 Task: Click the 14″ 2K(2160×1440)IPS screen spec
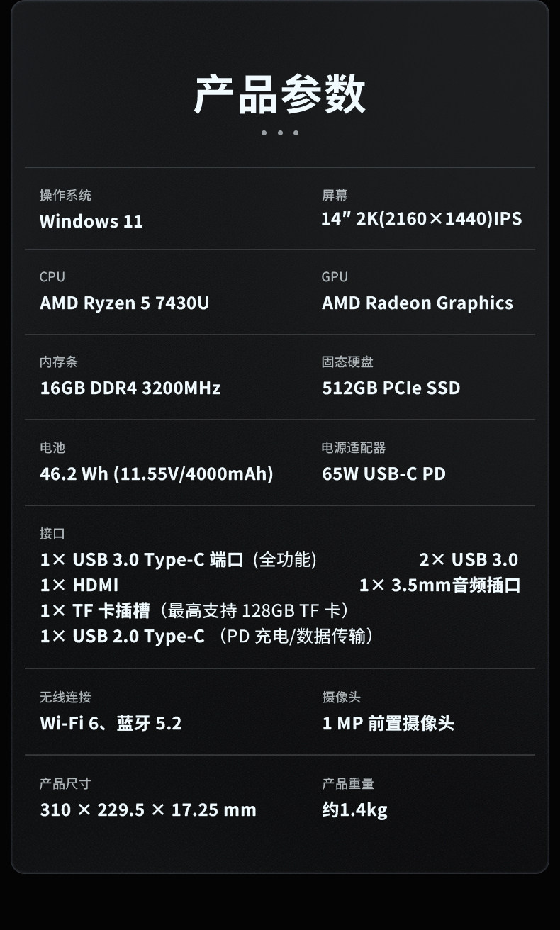tap(421, 218)
